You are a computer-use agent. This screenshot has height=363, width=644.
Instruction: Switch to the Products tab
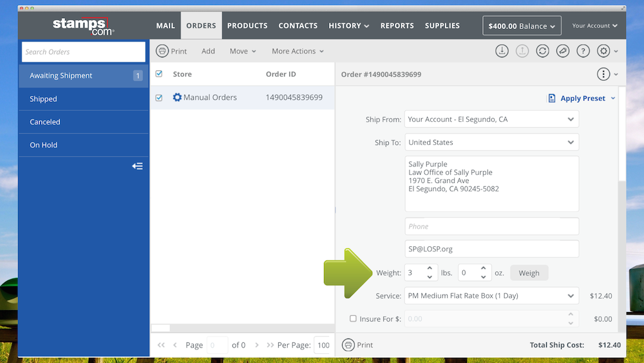tap(247, 26)
